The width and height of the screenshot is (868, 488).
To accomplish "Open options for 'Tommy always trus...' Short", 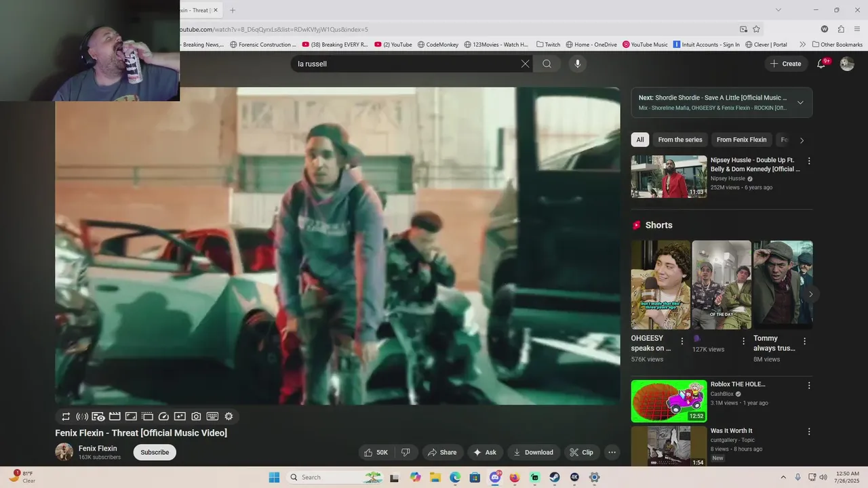I will point(804,341).
